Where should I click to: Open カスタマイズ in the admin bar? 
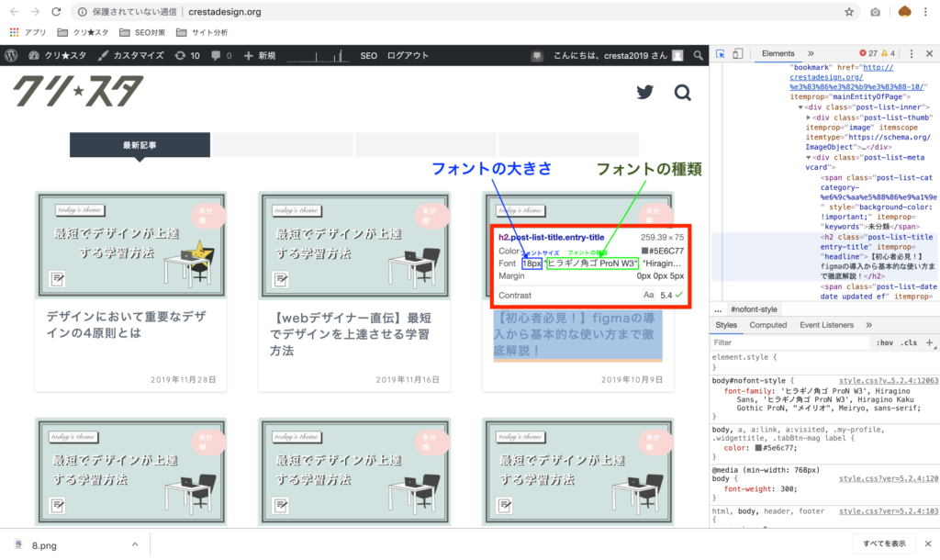point(131,56)
